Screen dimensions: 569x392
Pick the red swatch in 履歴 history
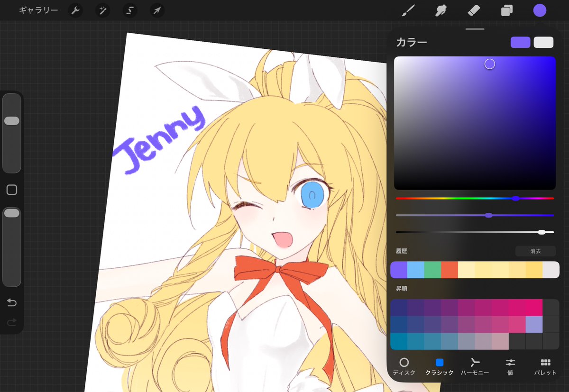tap(450, 270)
